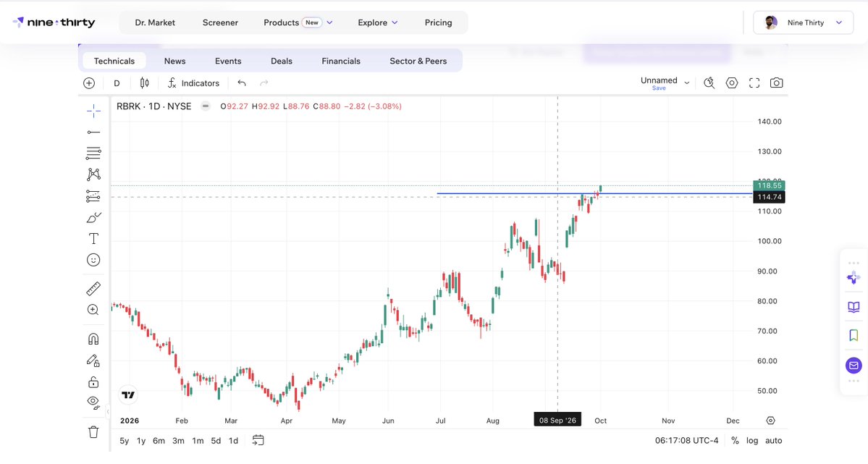Toggle auto scale
Screen dimensions: 868x464
[x=774, y=441]
